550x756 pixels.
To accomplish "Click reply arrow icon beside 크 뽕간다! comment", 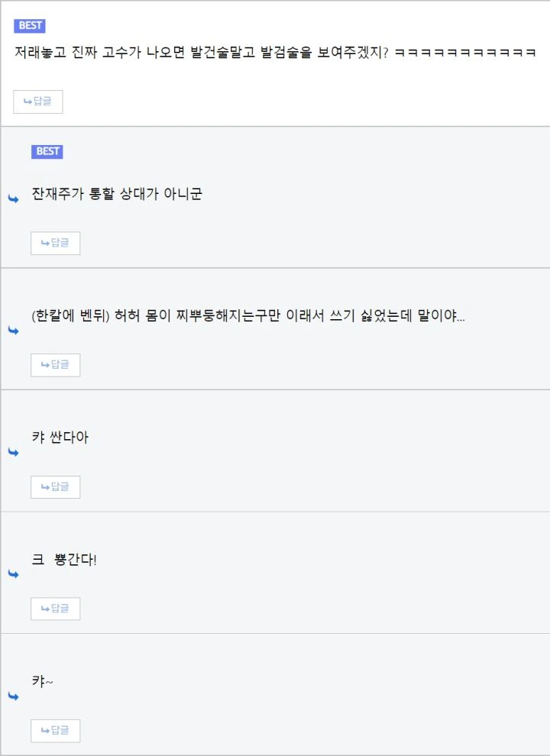I will click(14, 573).
